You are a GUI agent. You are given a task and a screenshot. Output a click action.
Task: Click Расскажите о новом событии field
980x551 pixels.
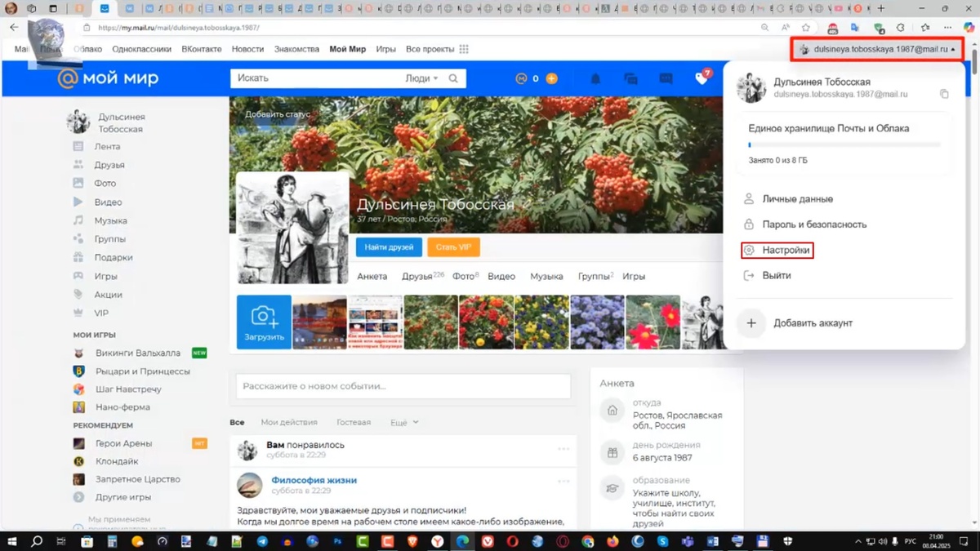tap(403, 386)
